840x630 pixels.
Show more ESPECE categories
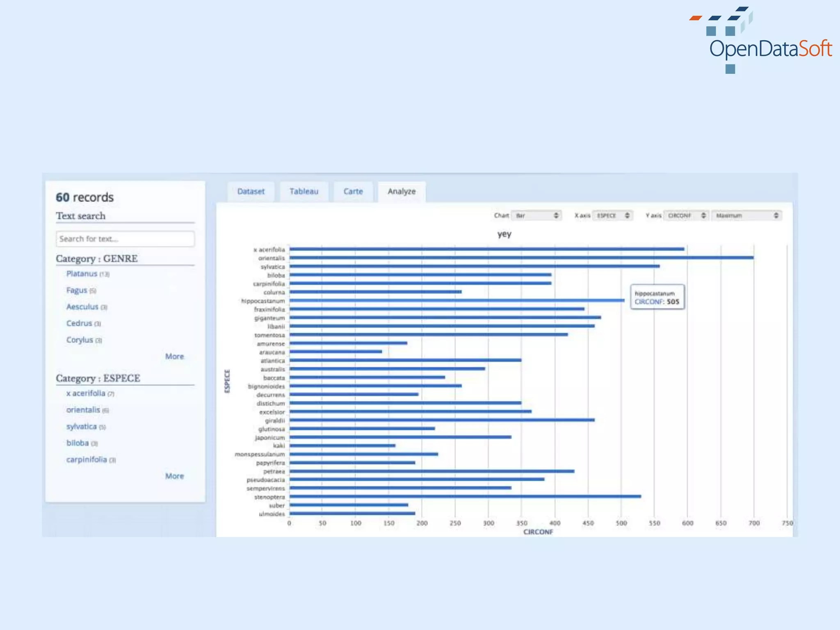click(174, 476)
